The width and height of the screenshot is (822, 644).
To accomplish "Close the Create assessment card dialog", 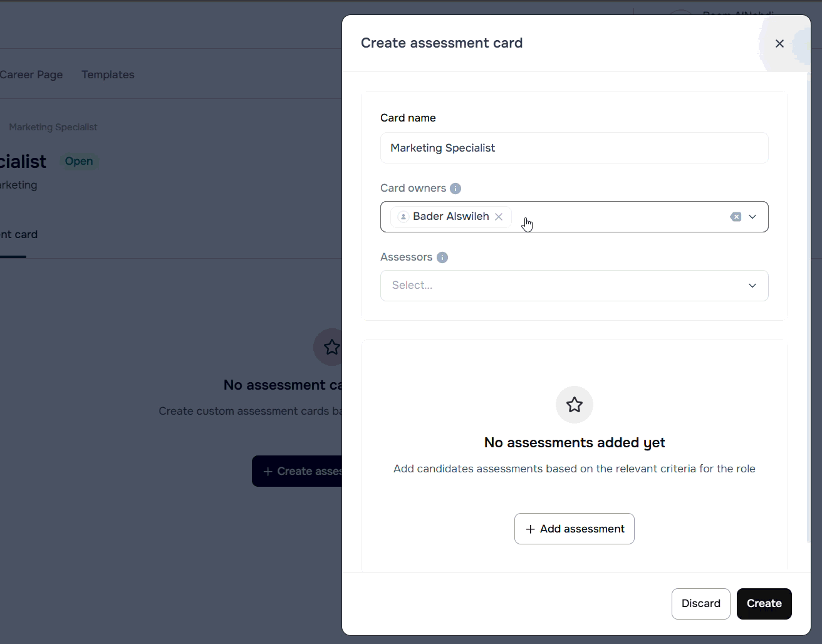I will coord(779,43).
